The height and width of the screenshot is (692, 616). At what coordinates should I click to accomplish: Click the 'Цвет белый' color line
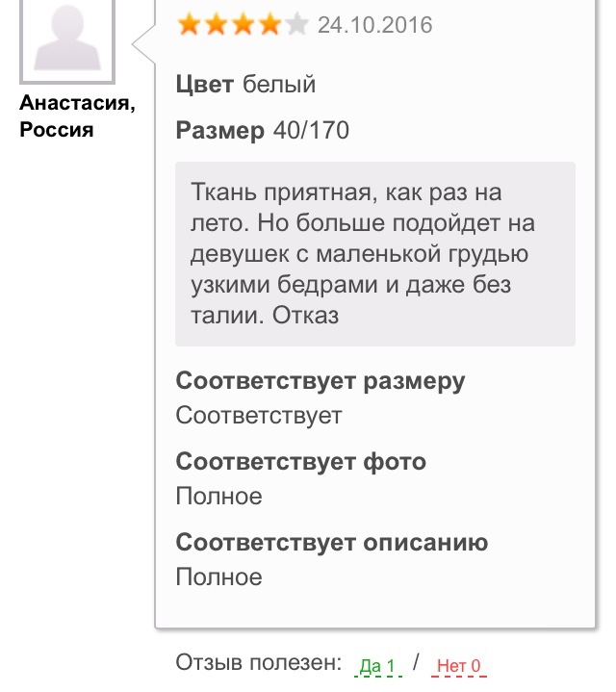[x=246, y=85]
